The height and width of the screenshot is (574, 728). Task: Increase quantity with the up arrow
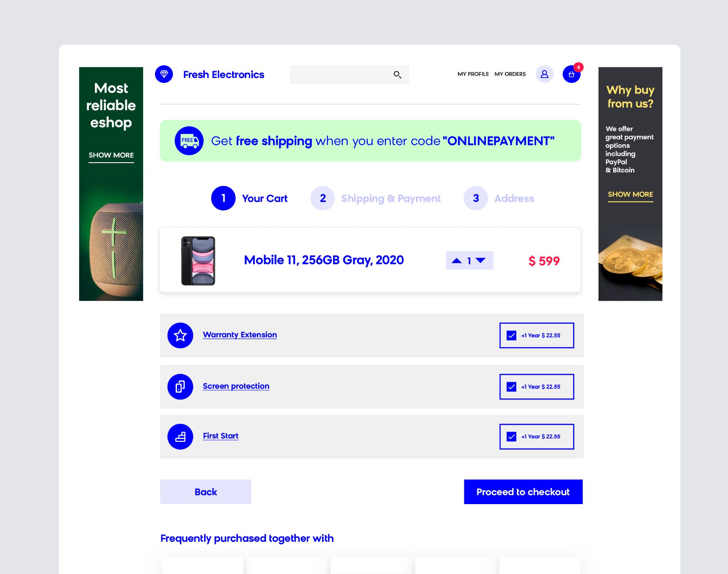click(457, 261)
